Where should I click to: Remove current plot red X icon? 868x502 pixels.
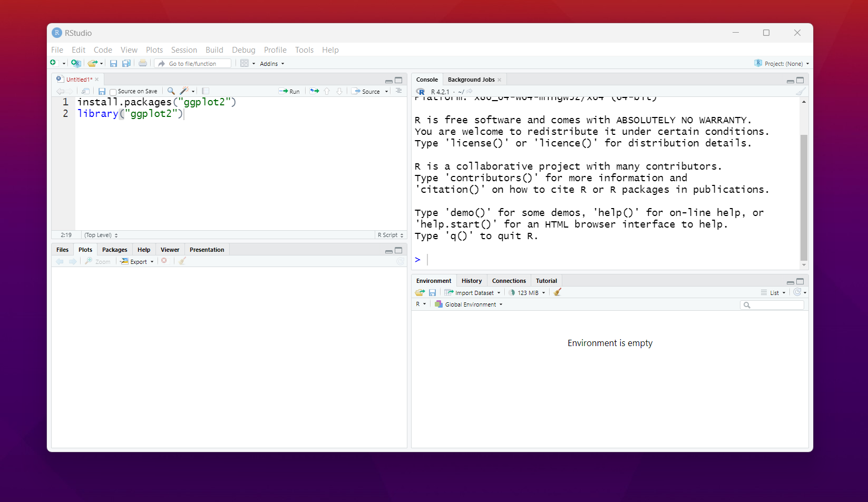coord(164,261)
